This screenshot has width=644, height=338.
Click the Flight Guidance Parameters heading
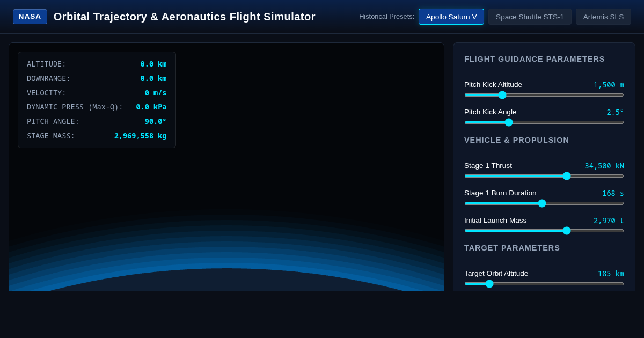pos(535,59)
